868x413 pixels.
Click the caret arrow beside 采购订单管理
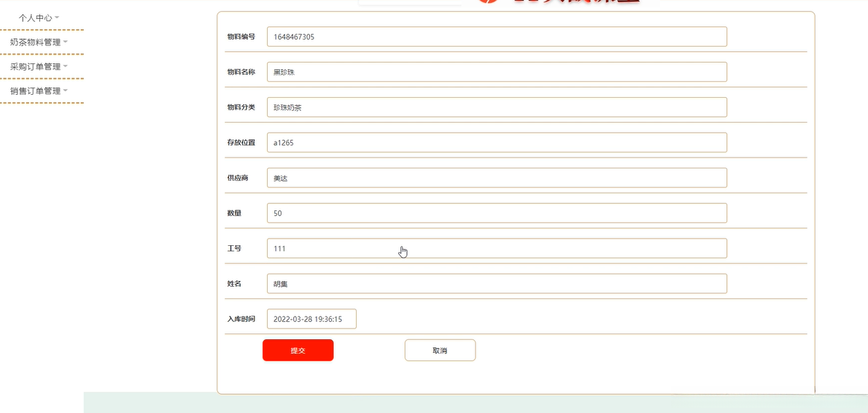(x=66, y=66)
